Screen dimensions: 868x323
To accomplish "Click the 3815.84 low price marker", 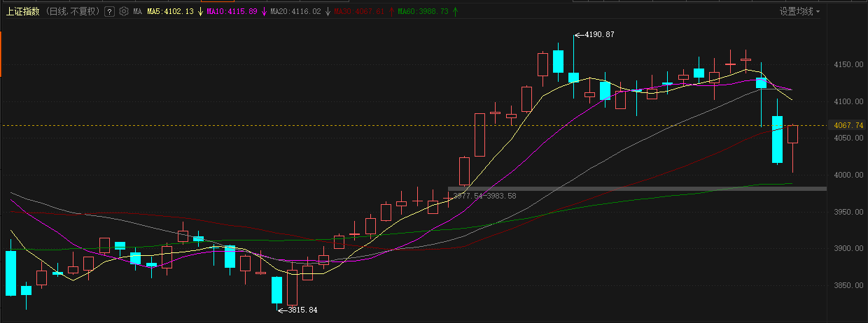I will 302,310.
